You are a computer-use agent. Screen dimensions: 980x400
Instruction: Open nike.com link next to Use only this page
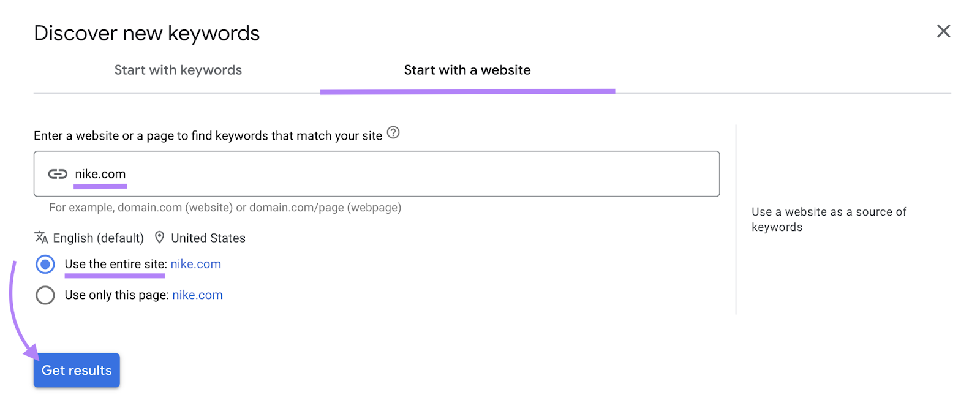coord(197,295)
